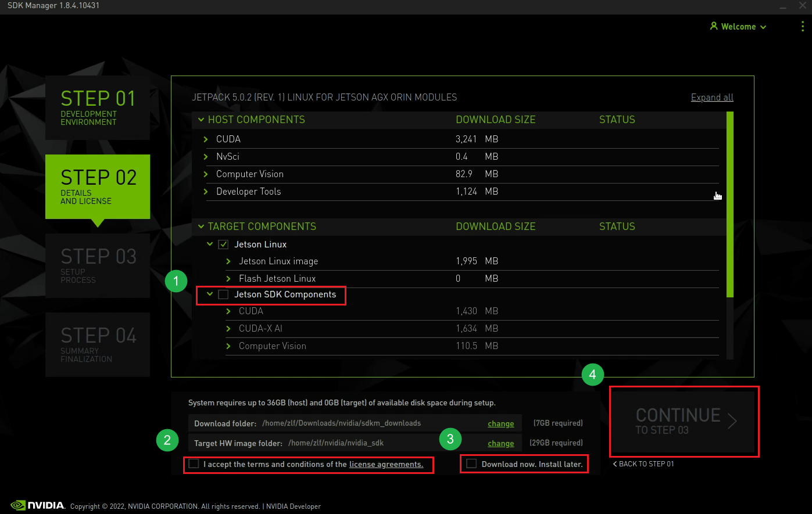The height and width of the screenshot is (514, 812).
Task: Go to Step 01 Development Environment
Action: 98,107
